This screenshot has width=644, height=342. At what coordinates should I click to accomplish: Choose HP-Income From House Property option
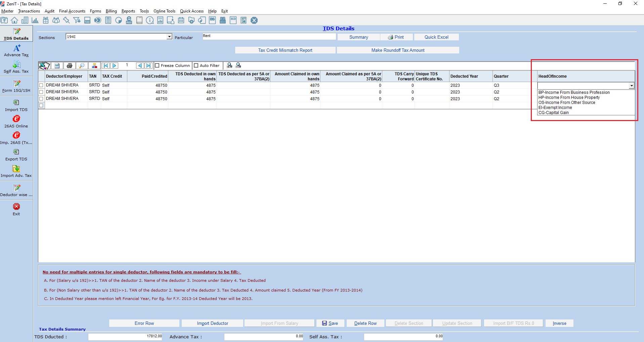569,98
